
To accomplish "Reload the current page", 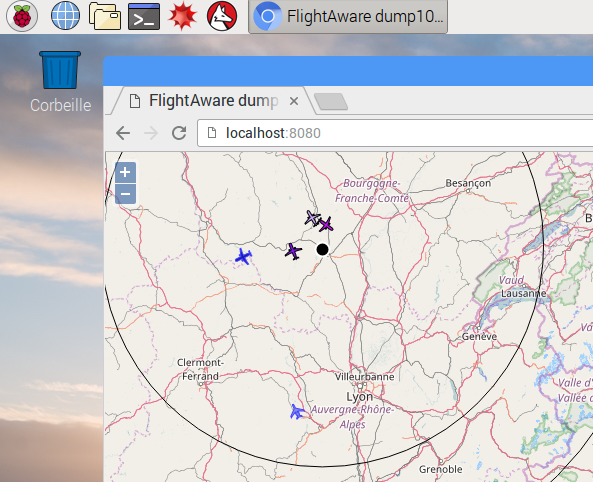I will click(x=179, y=133).
